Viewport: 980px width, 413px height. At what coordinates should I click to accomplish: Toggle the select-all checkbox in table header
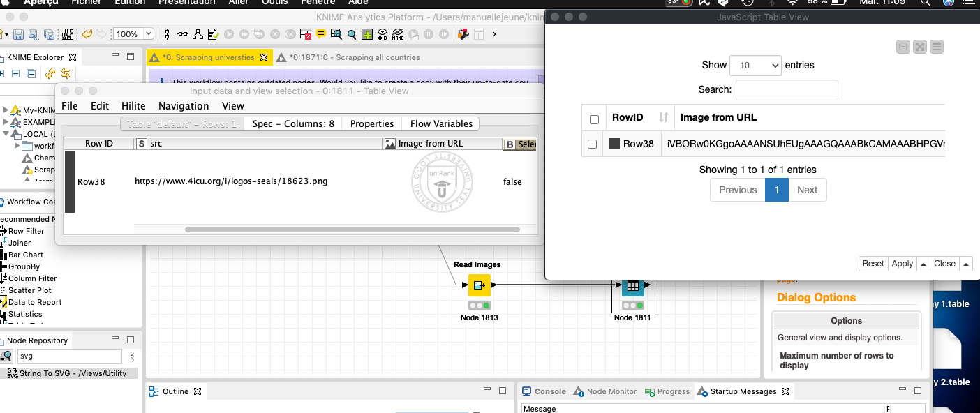coord(594,119)
